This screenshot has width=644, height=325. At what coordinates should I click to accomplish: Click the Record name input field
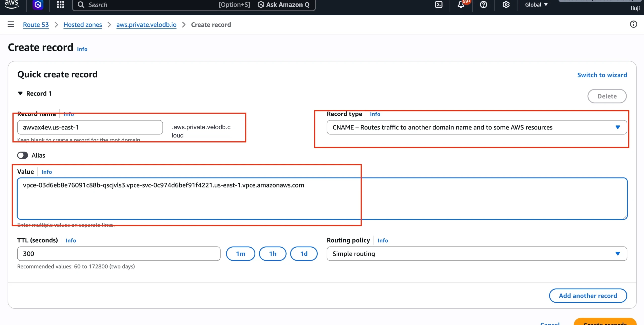point(90,127)
